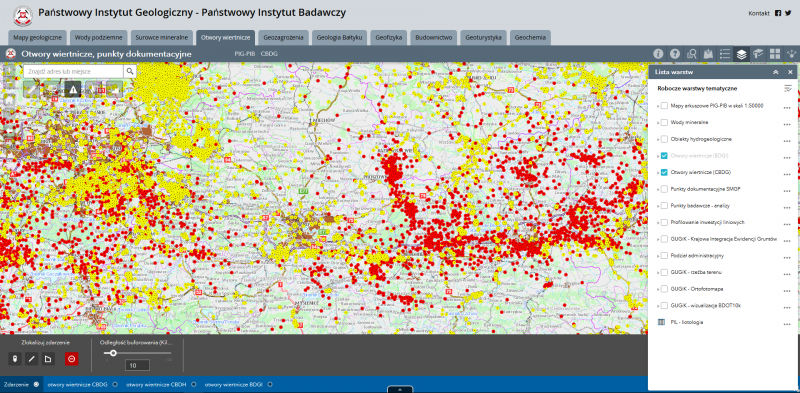Screen dimensions: 800x393
Task: Open the Geozagrożenia tab
Action: (283, 38)
